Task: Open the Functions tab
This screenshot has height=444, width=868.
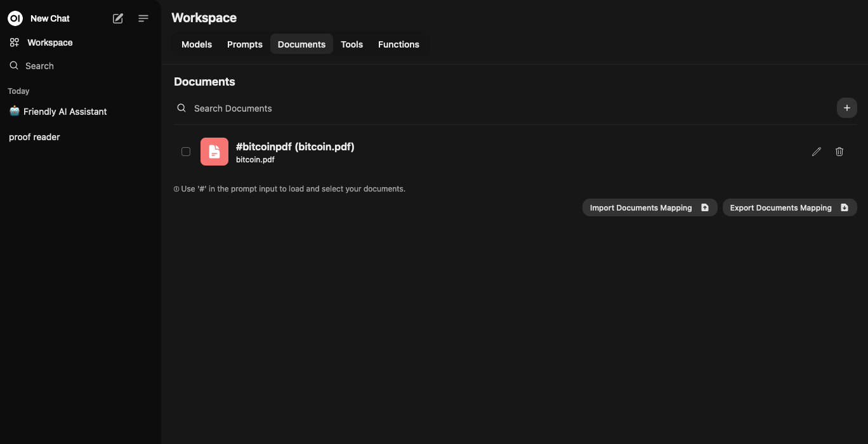Action: pos(398,44)
